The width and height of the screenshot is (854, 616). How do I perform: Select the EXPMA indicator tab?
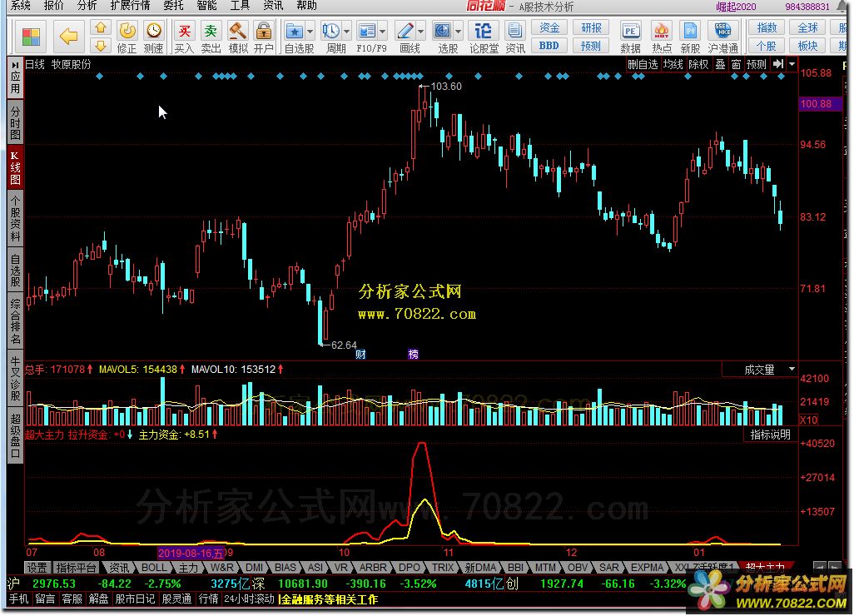pyautogui.click(x=647, y=568)
